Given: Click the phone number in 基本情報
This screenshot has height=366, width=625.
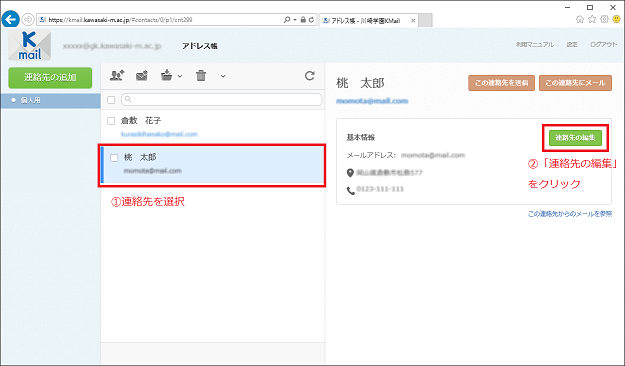Looking at the screenshot, I should click(x=380, y=189).
